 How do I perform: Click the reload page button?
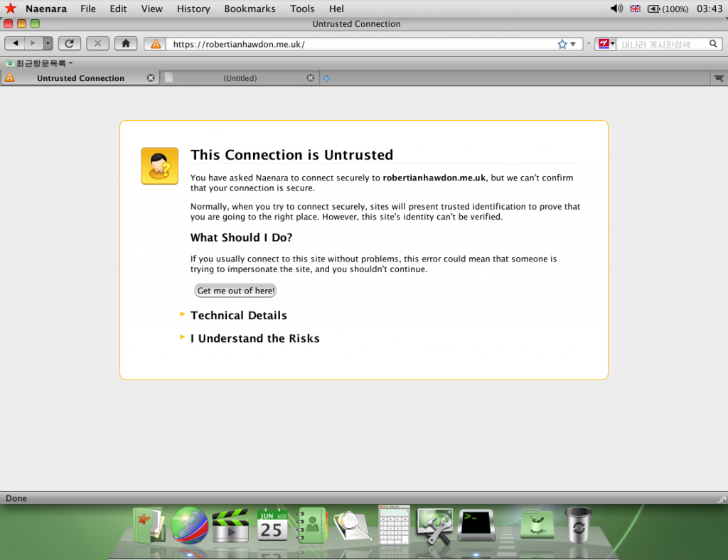(x=69, y=43)
